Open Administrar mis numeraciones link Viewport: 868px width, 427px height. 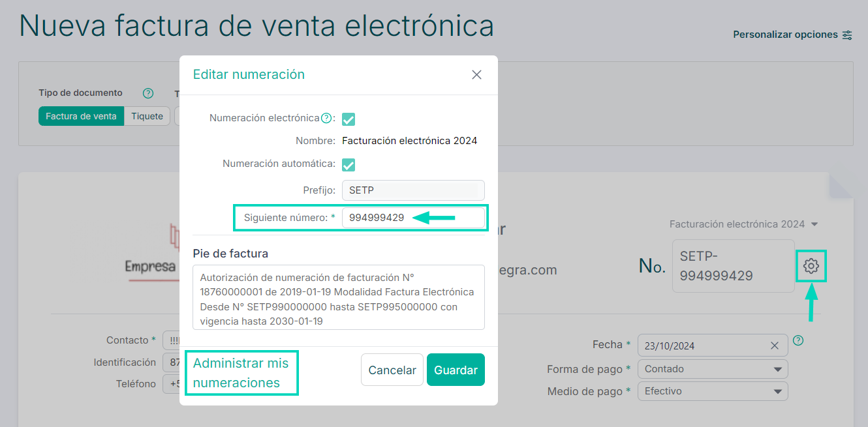(241, 373)
